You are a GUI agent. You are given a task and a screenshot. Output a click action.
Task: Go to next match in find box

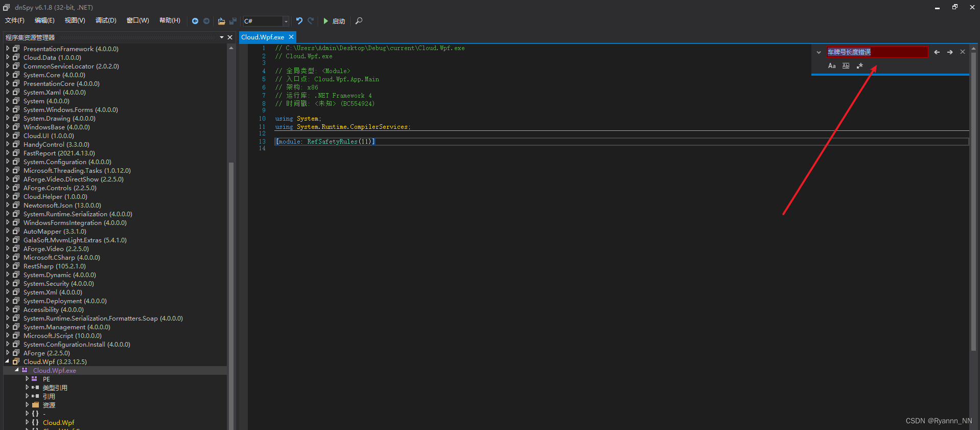pos(950,52)
